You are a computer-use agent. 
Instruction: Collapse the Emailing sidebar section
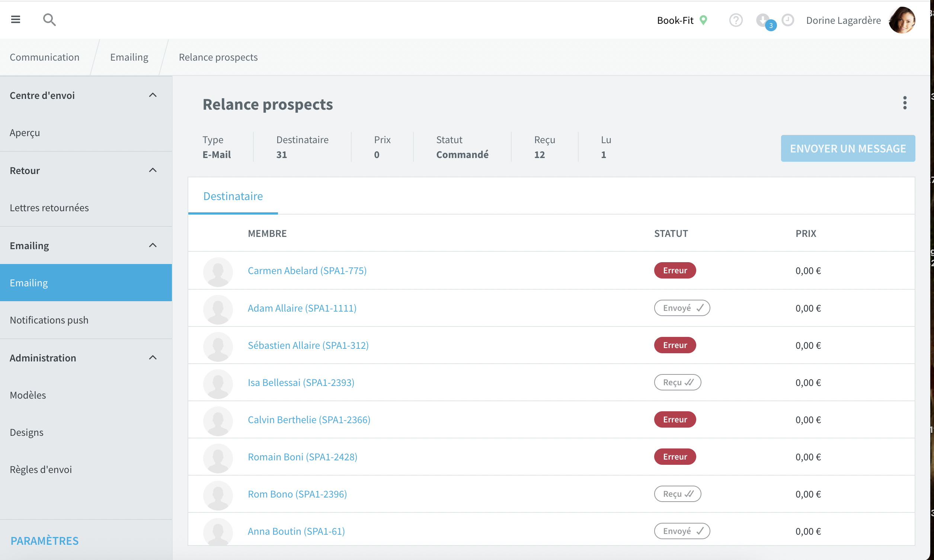point(153,245)
